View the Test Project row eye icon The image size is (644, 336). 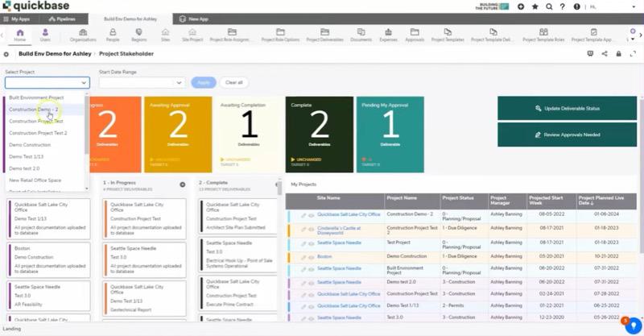tap(312, 243)
